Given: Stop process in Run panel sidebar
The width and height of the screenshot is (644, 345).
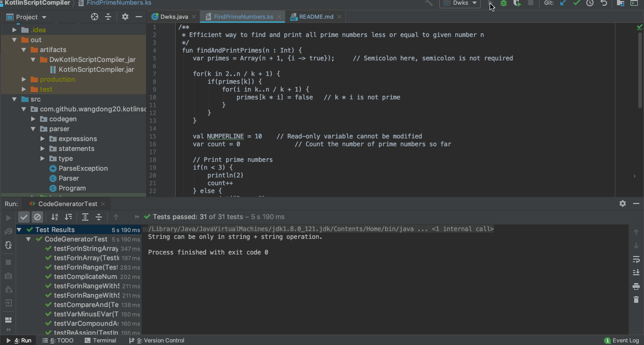Looking at the screenshot, I should [x=8, y=262].
